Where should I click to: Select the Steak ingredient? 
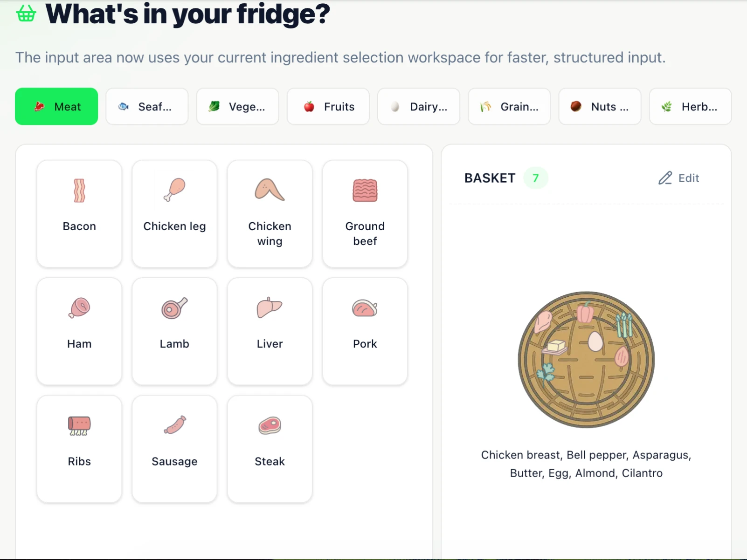270,449
